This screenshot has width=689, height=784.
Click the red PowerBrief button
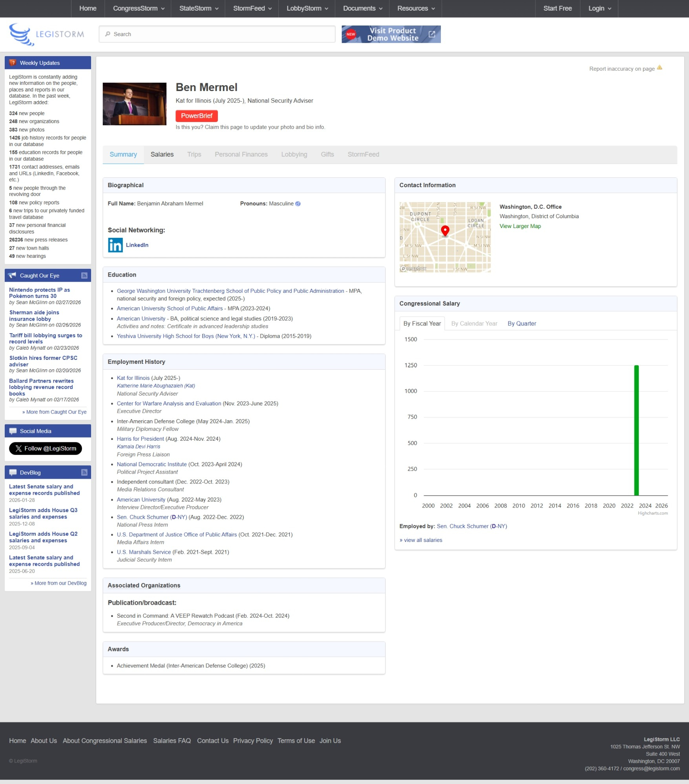(x=196, y=116)
